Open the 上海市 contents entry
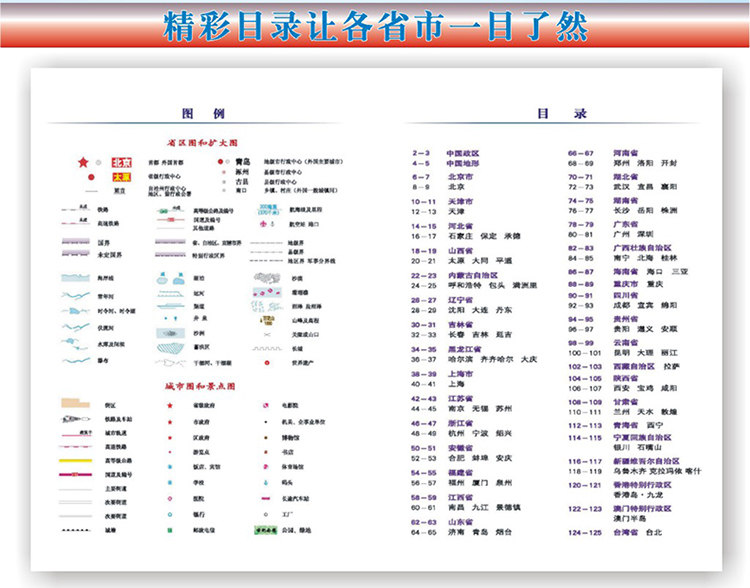 [x=460, y=374]
